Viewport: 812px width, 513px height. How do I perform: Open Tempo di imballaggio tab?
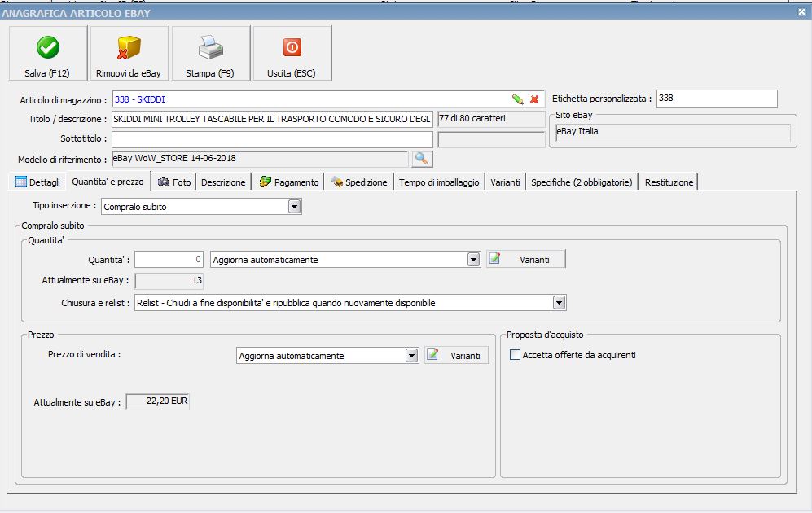pos(439,182)
